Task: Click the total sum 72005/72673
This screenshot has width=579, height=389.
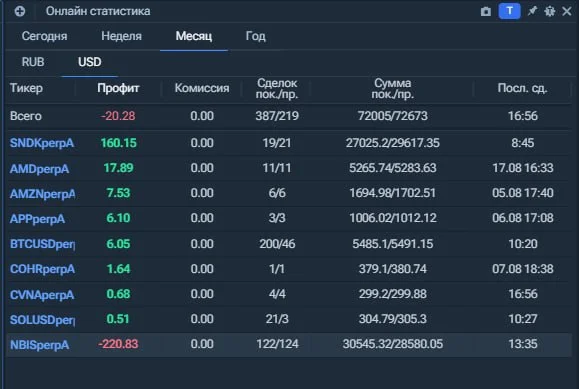Action: pyautogui.click(x=393, y=116)
